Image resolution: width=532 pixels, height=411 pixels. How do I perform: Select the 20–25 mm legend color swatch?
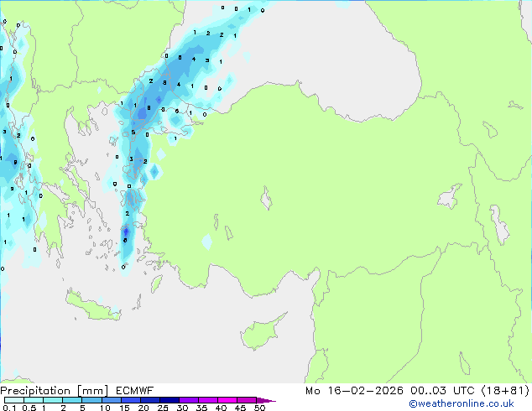(149, 400)
